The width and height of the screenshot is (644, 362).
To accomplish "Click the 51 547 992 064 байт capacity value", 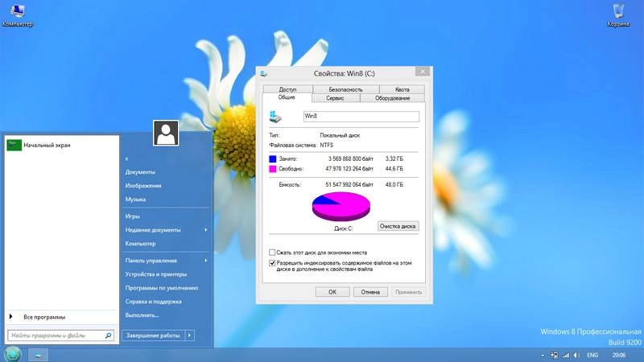I will (x=349, y=185).
